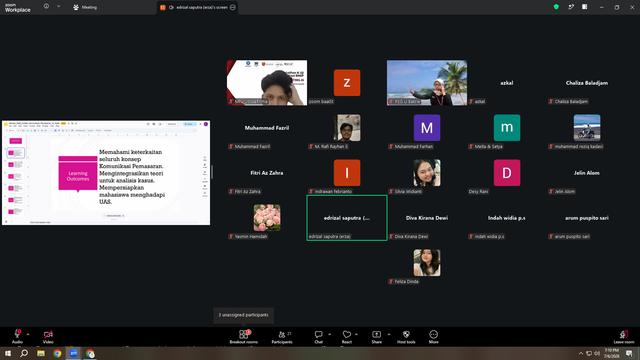Unmute the microphone with the Audio button
The image size is (640, 360).
click(x=17, y=336)
